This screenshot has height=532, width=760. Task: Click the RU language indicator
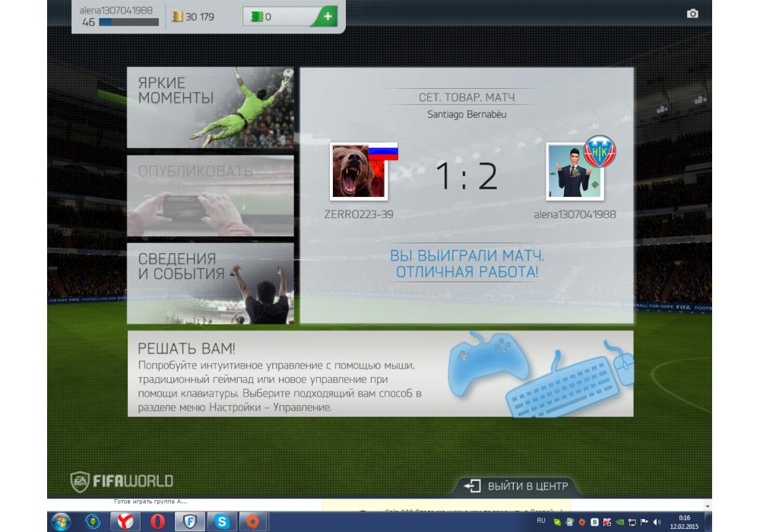pos(541,521)
